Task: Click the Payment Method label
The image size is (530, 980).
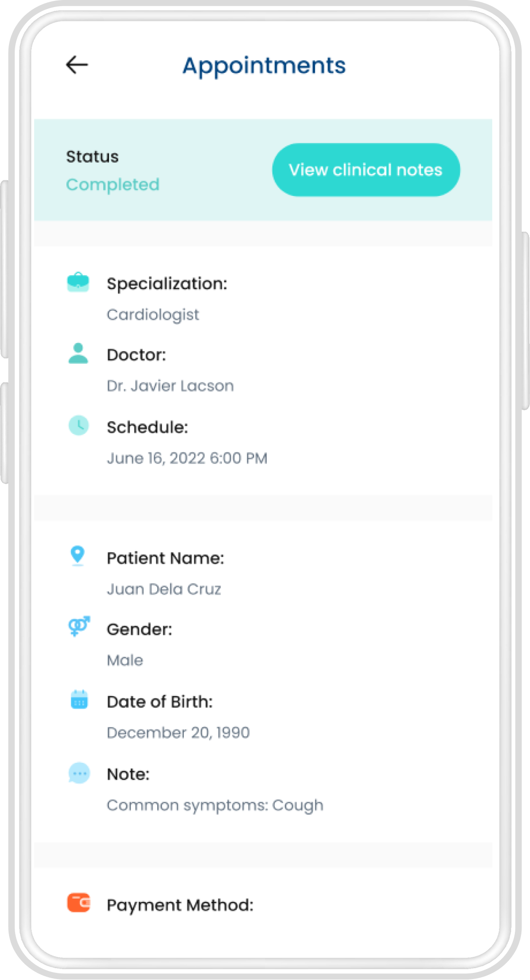Action: coord(180,905)
